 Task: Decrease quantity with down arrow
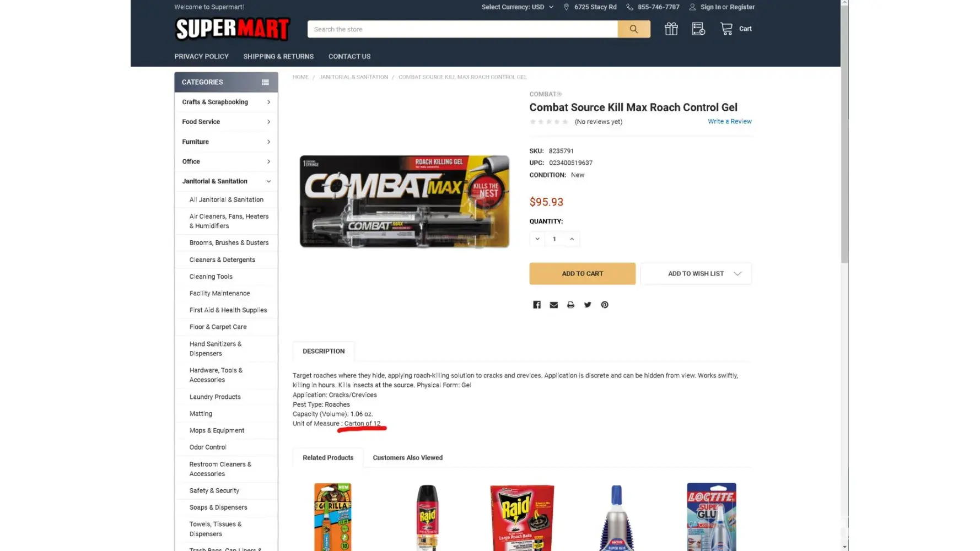pos(537,239)
